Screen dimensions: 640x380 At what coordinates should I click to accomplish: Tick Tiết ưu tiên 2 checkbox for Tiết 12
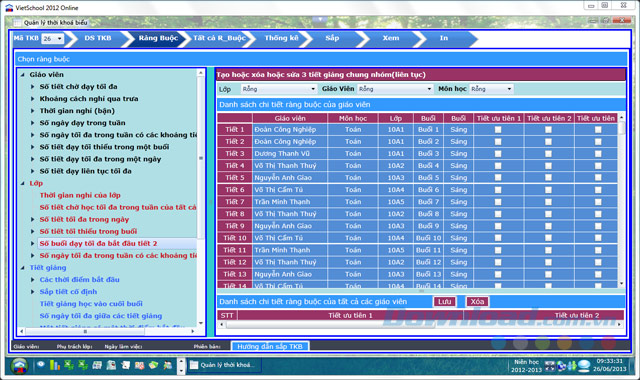pyautogui.click(x=548, y=262)
